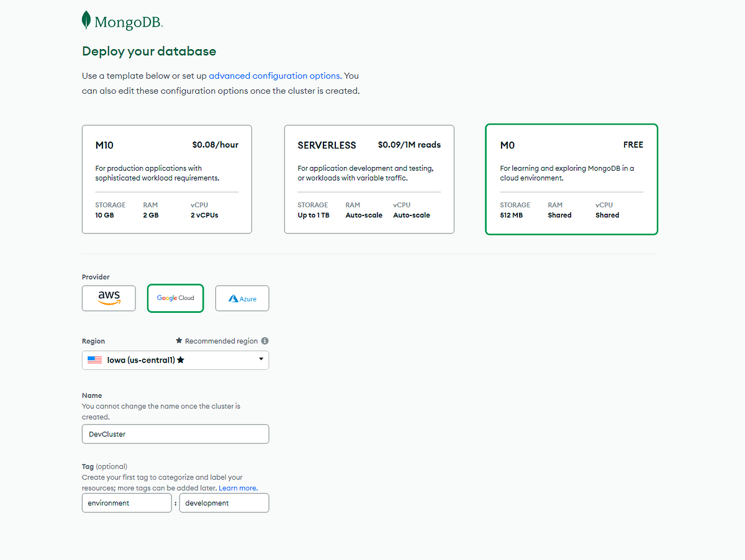Click M10 RAM value 2 GB
This screenshot has width=745, height=560.
pyautogui.click(x=151, y=215)
